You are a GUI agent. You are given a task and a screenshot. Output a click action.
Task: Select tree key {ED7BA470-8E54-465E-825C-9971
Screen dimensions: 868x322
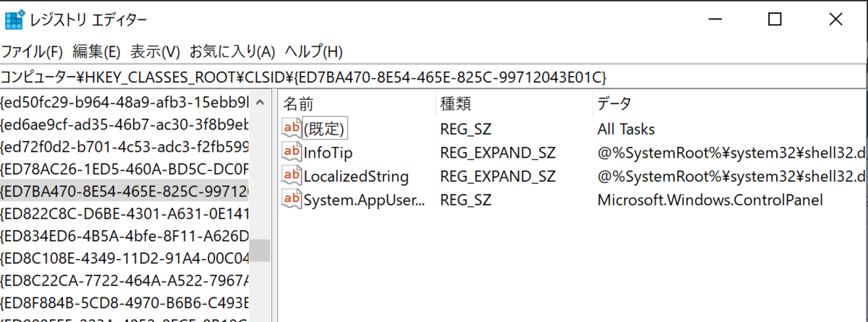(124, 192)
